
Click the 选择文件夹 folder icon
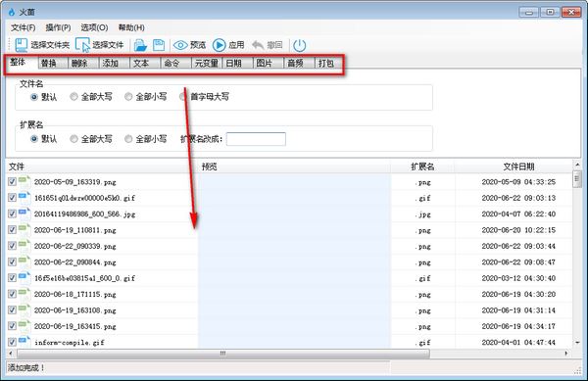pyautogui.click(x=21, y=45)
